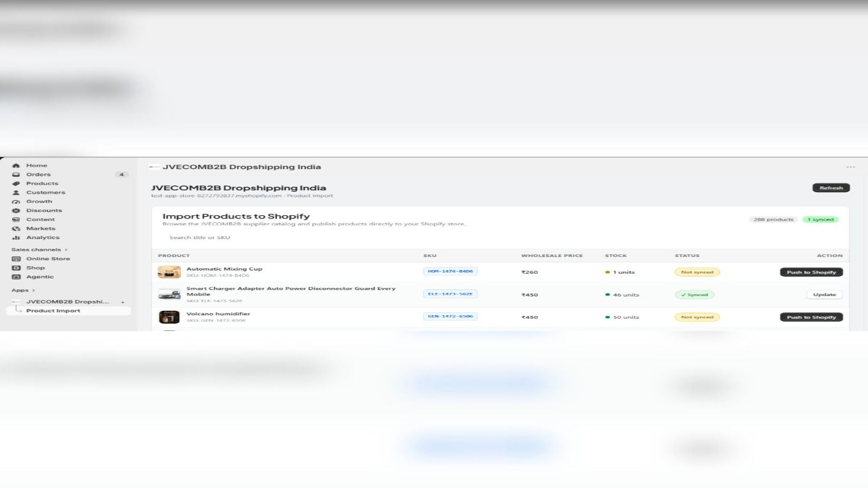The width and height of the screenshot is (868, 488).
Task: Click SKU badge "ELE-1473-562E"
Action: tap(450, 294)
